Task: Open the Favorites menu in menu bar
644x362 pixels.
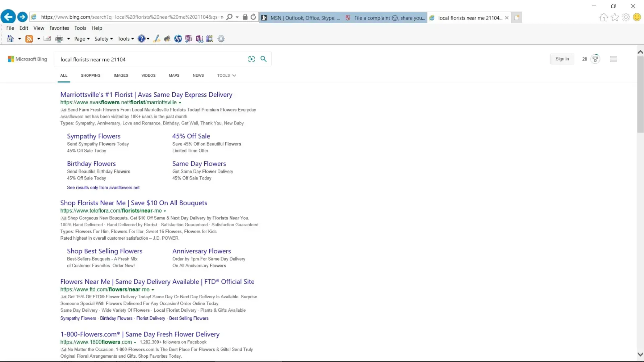Action: (x=59, y=28)
